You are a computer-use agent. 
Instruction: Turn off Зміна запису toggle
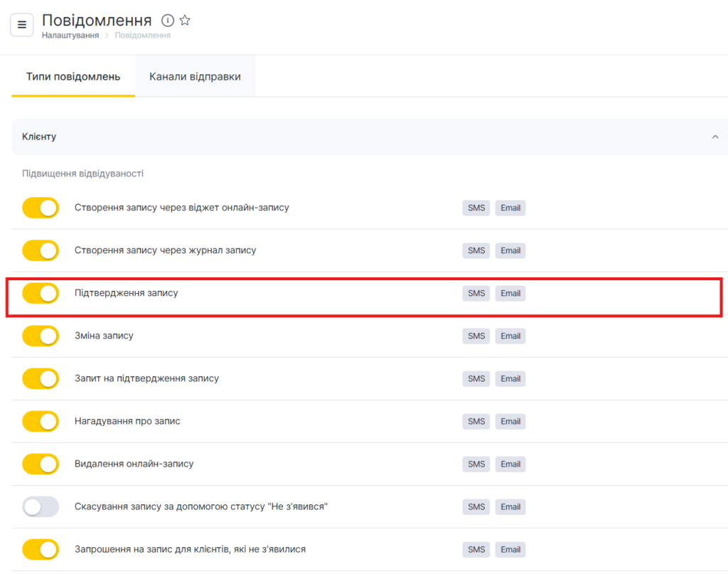coord(41,336)
